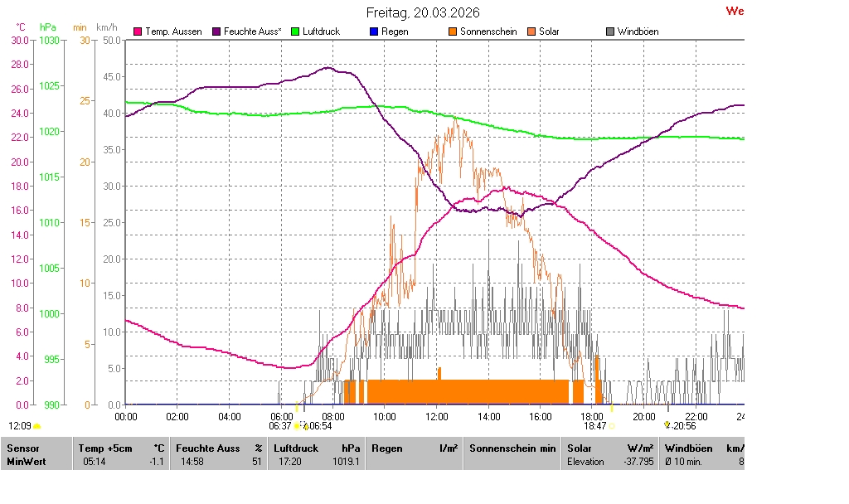Image resolution: width=849 pixels, height=504 pixels.
Task: Click the gray Windböen legend swatch
Action: [x=610, y=31]
